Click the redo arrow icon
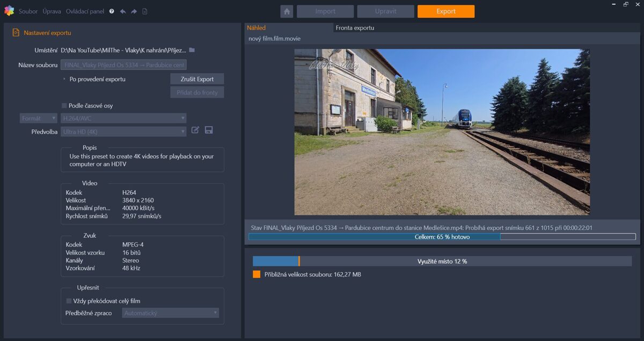 pyautogui.click(x=134, y=11)
